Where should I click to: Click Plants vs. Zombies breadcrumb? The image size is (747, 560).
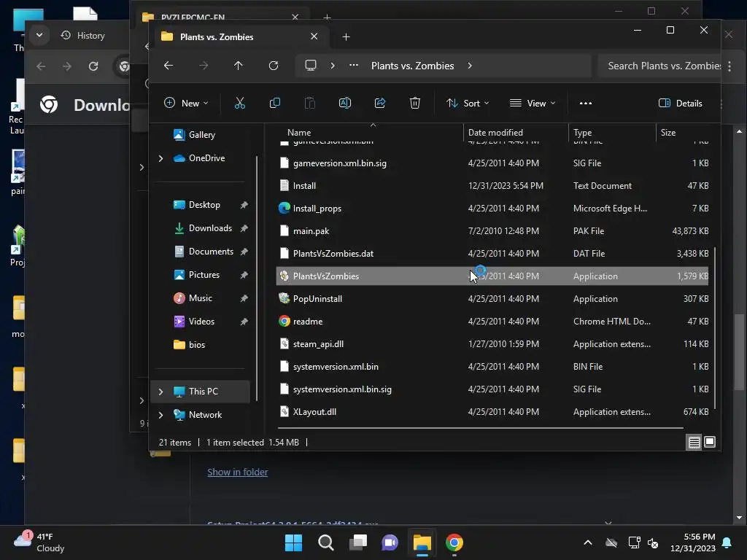413,66
